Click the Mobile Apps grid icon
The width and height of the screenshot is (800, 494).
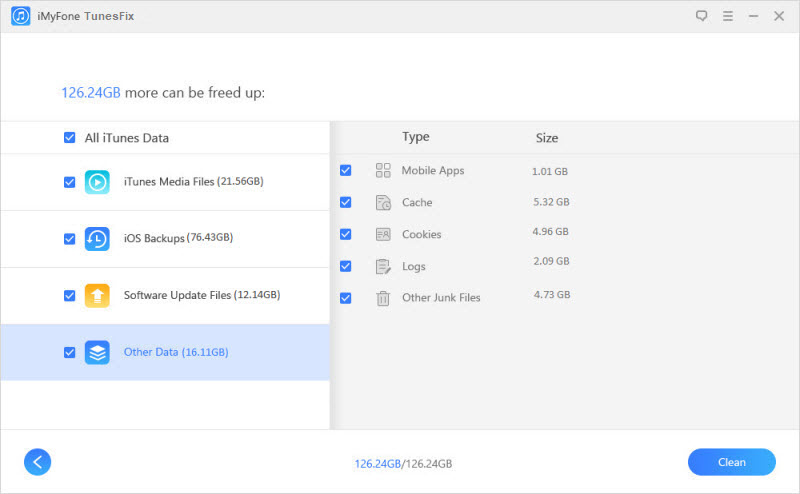click(383, 170)
